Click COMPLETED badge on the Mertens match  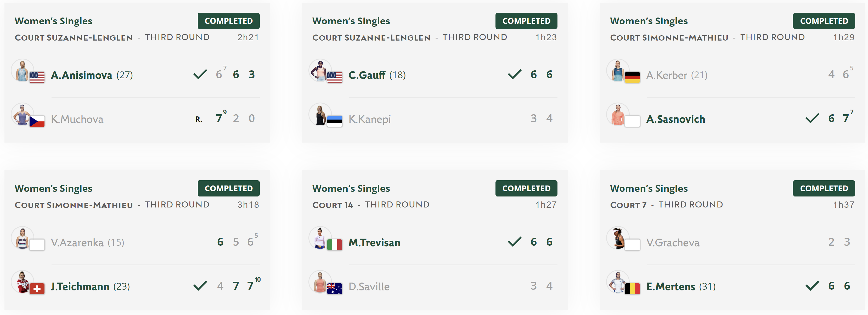click(x=824, y=188)
